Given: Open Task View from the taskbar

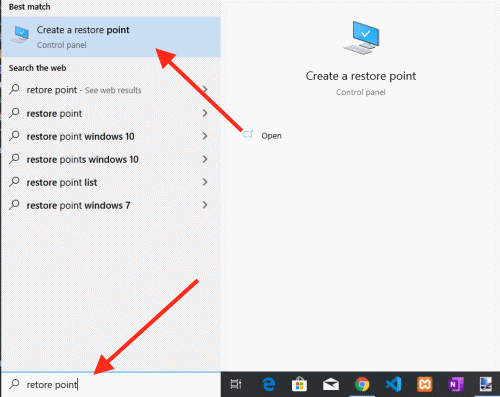Looking at the screenshot, I should click(x=236, y=384).
